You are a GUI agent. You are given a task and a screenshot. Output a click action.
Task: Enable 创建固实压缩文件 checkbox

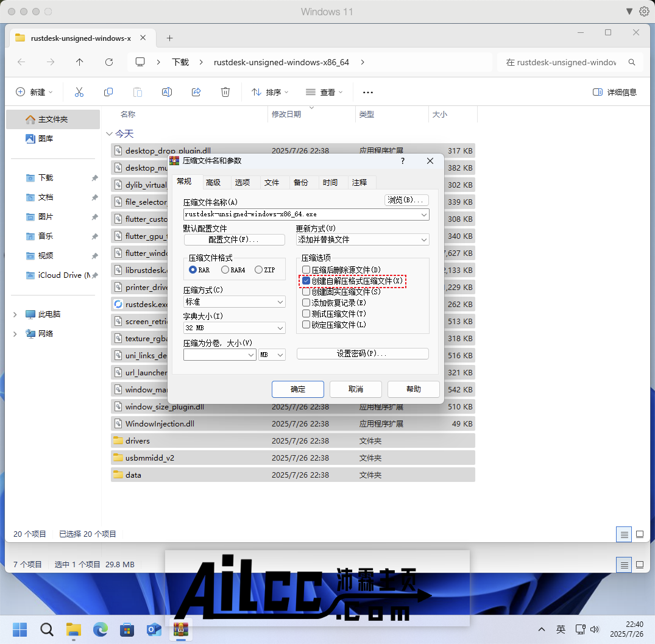point(306,291)
